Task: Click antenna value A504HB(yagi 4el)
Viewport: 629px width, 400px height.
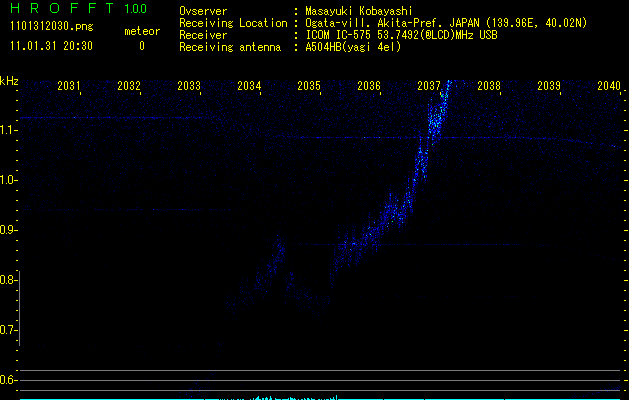Action: [x=353, y=47]
